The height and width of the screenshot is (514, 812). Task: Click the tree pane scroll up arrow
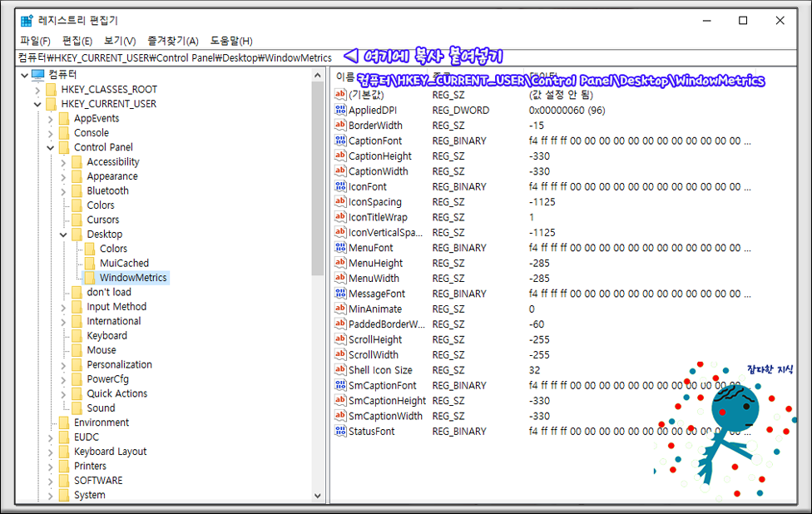(318, 76)
